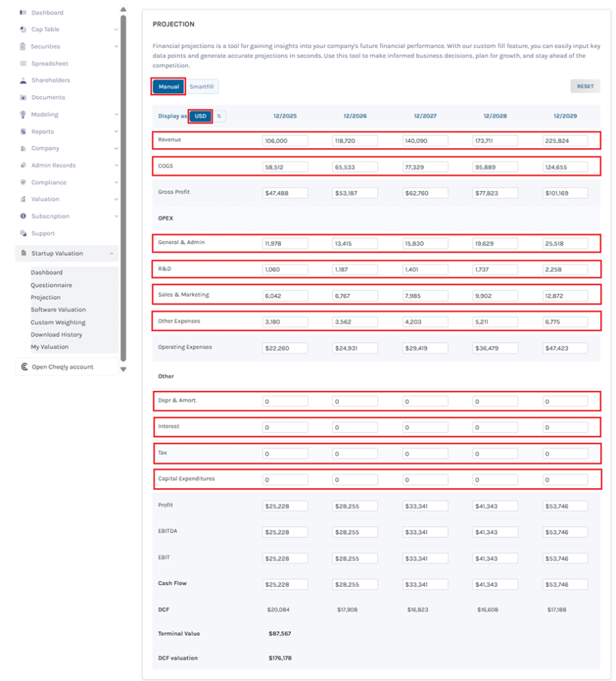616x681 pixels.
Task: Click the Shareholders person icon
Action: (23, 80)
